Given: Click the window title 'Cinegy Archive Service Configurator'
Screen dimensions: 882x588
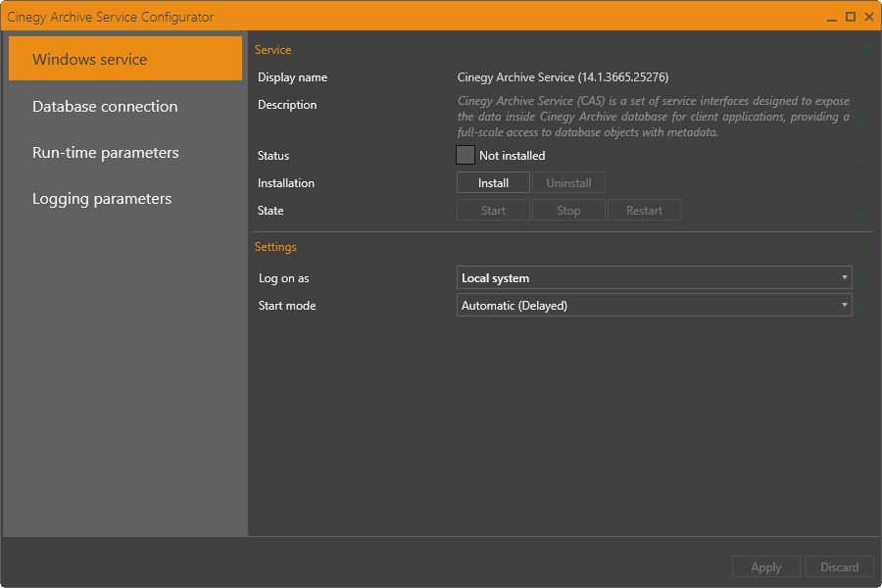Looking at the screenshot, I should click(110, 17).
